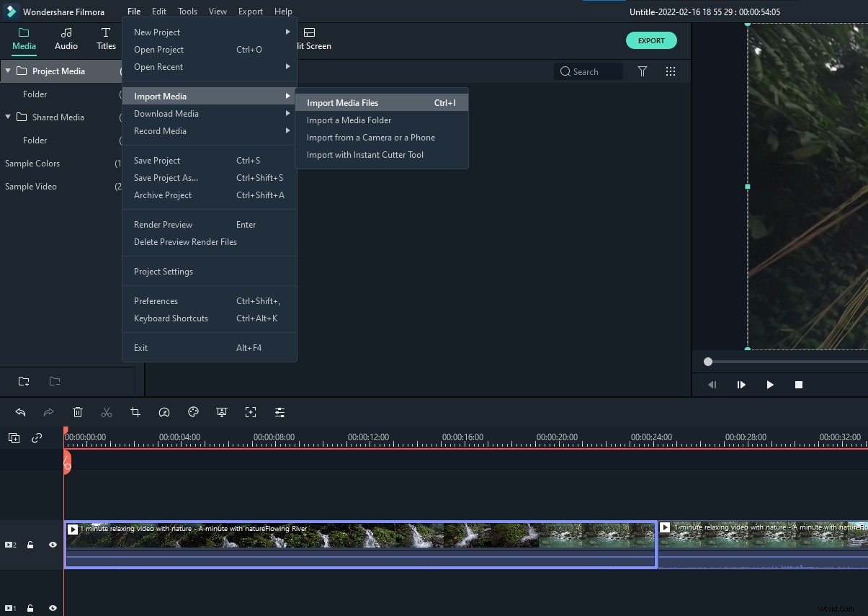Choose Import Media Files from the menu
The image size is (868, 616).
(343, 102)
